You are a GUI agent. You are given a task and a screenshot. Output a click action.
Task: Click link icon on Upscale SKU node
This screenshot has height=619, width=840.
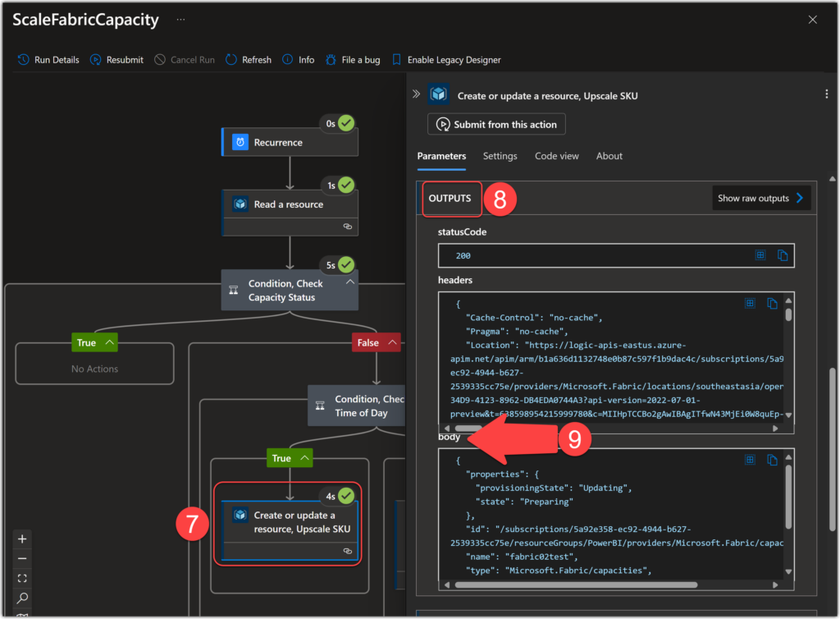pyautogui.click(x=348, y=551)
